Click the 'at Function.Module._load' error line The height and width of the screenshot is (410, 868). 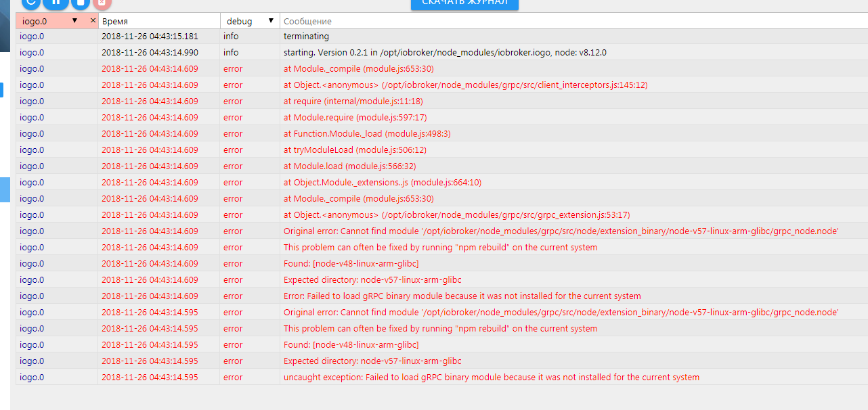click(367, 134)
